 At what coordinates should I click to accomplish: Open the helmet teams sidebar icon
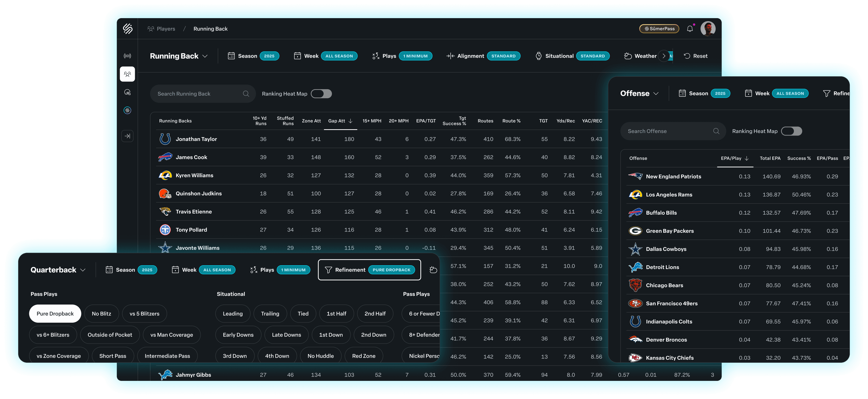point(127,92)
